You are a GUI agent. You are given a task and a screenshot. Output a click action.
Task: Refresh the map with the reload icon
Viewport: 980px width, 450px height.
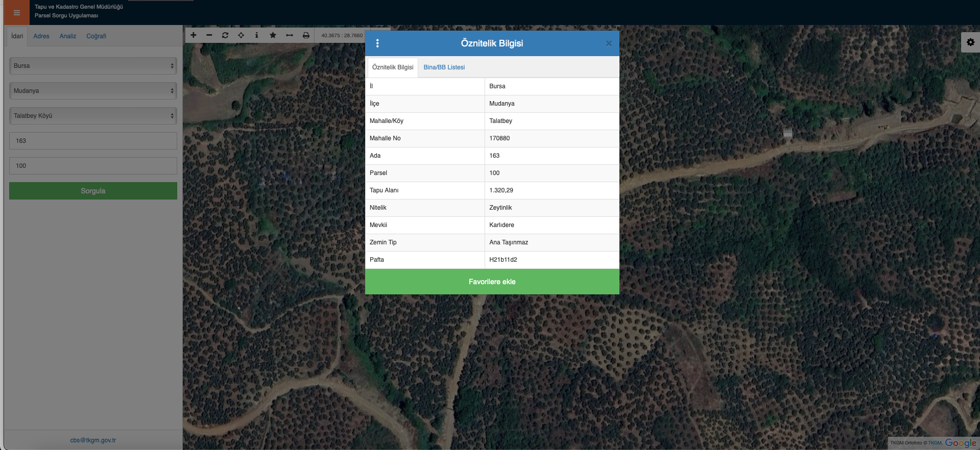[225, 35]
